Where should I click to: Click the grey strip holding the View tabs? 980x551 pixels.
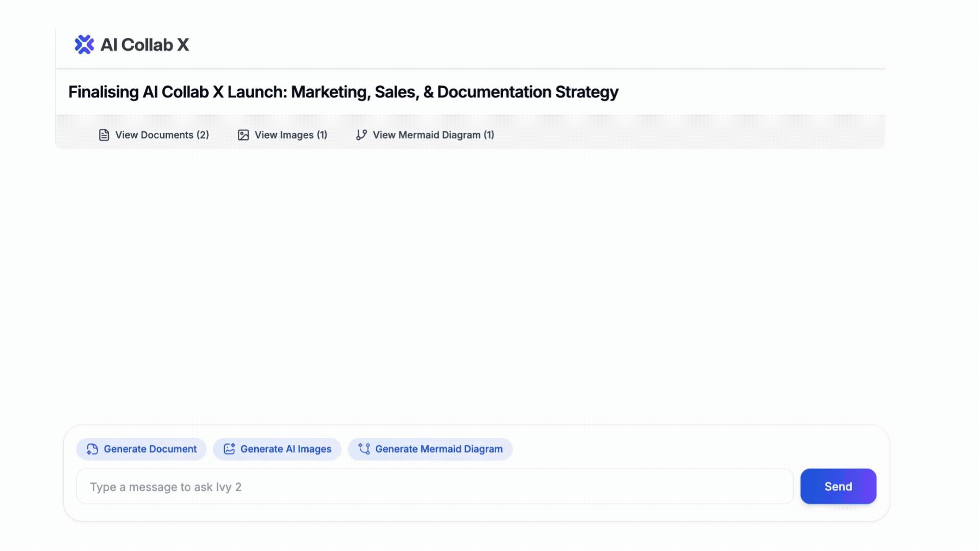click(x=689, y=133)
